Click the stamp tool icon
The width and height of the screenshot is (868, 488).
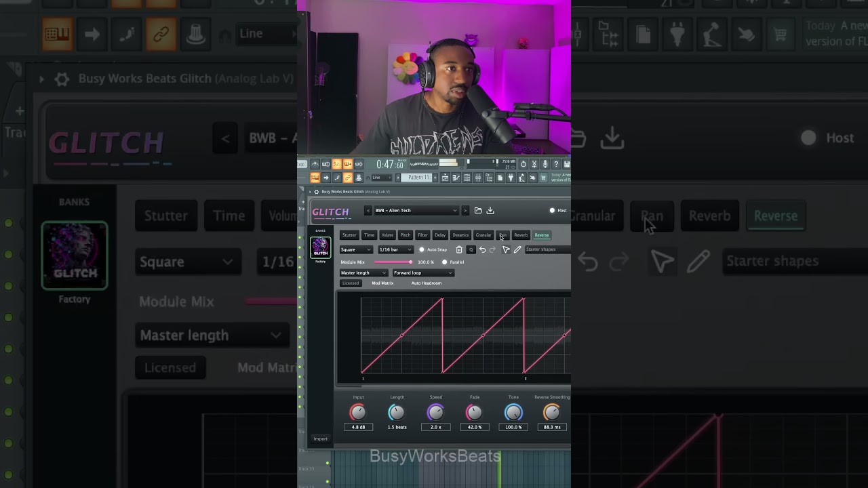pyautogui.click(x=359, y=178)
